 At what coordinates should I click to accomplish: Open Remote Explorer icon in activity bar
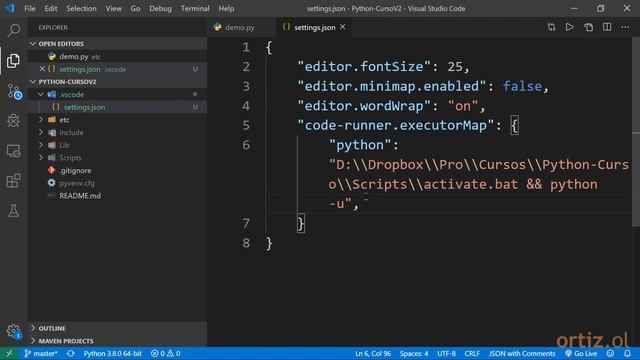click(x=13, y=151)
